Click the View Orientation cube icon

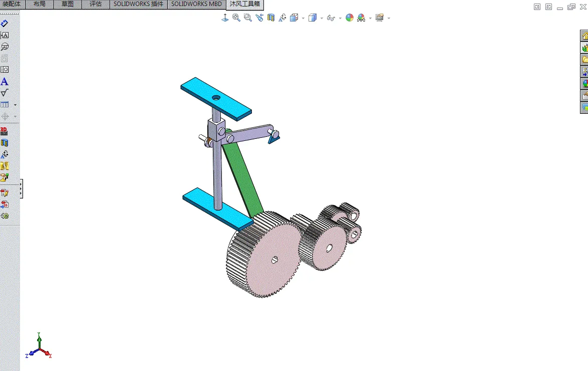(x=294, y=18)
